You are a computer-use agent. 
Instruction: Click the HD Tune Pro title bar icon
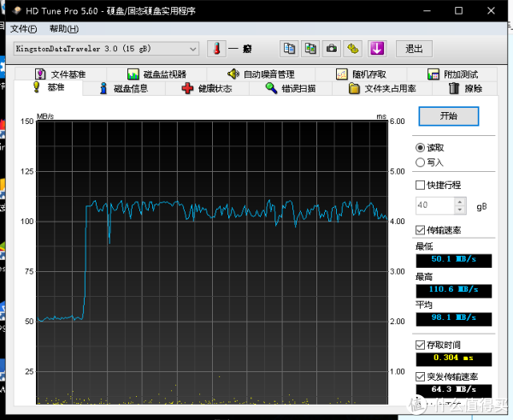tap(17, 11)
